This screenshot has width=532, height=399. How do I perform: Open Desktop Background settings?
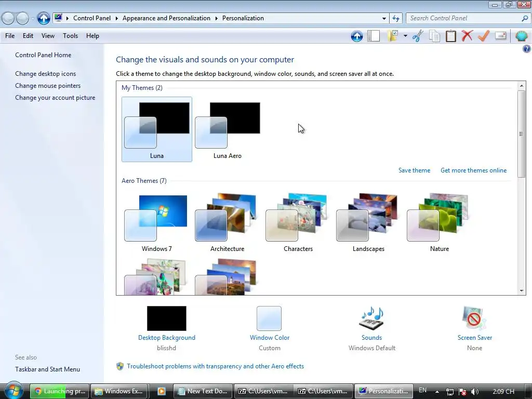point(167,318)
